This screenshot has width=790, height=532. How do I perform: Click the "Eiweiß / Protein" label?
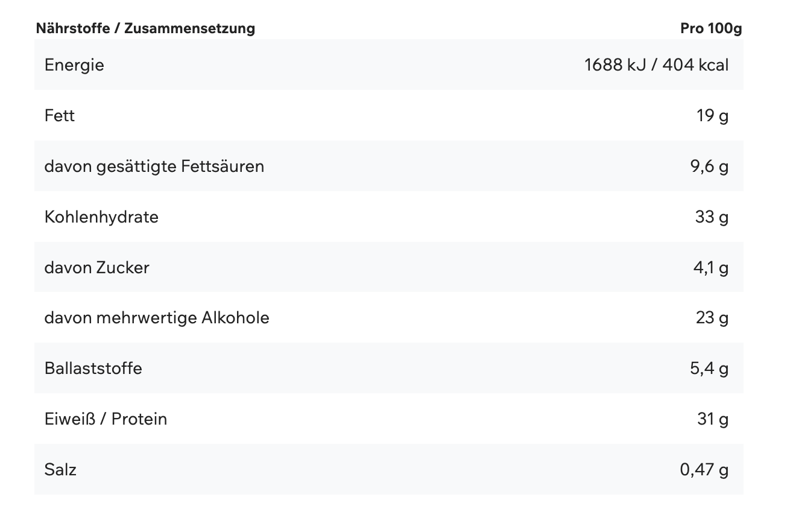click(x=106, y=419)
